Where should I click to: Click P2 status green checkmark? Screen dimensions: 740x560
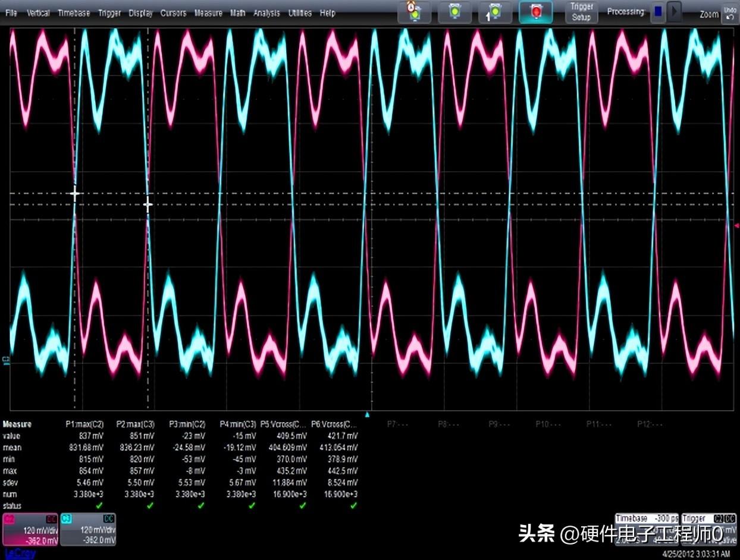pos(150,505)
